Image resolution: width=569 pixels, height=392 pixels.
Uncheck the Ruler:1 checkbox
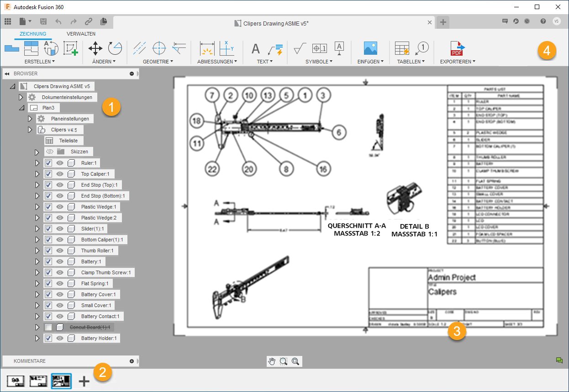(48, 163)
